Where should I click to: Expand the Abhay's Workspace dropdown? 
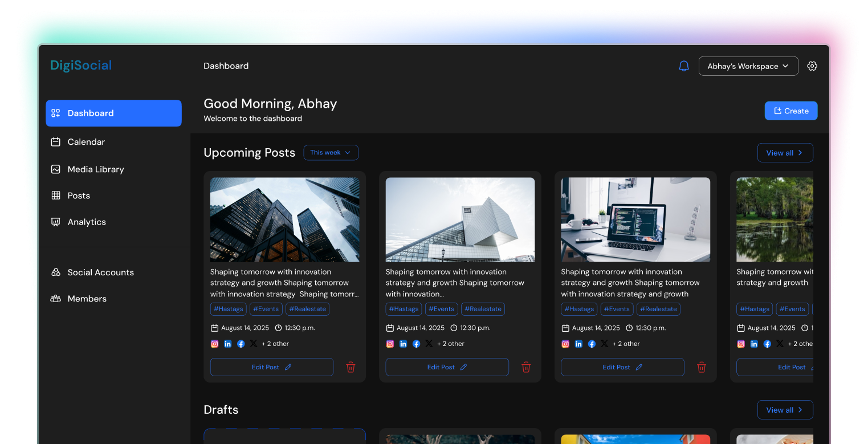(748, 66)
